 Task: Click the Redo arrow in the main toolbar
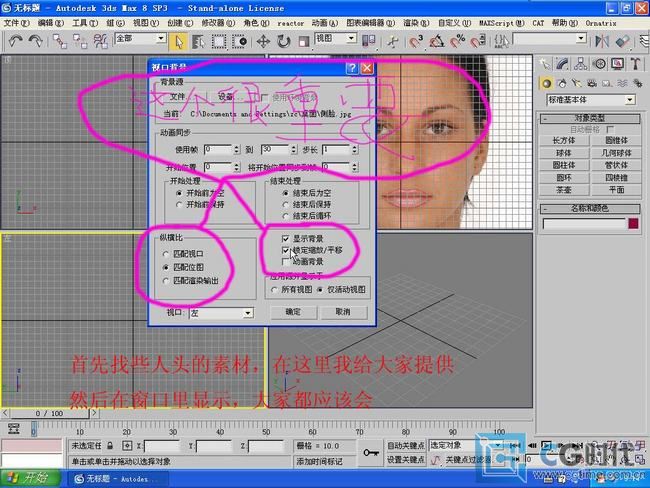[x=35, y=41]
